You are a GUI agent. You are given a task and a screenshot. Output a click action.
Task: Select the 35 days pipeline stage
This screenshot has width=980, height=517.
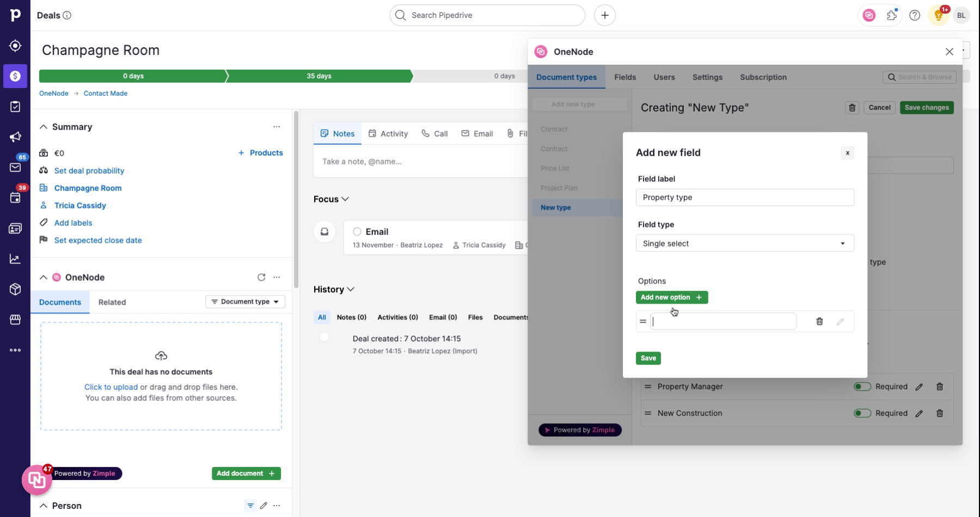click(x=319, y=76)
